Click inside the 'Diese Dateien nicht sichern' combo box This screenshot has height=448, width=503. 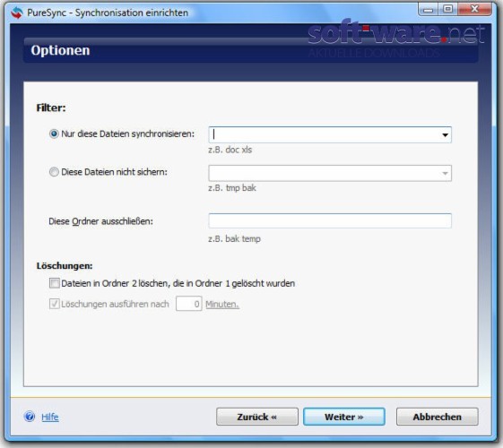[x=325, y=173]
